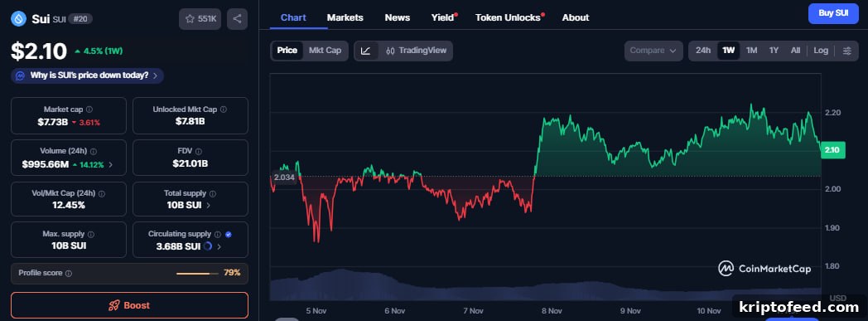This screenshot has width=868, height=321.
Task: Switch to TradingView candlestick chart
Action: 416,51
